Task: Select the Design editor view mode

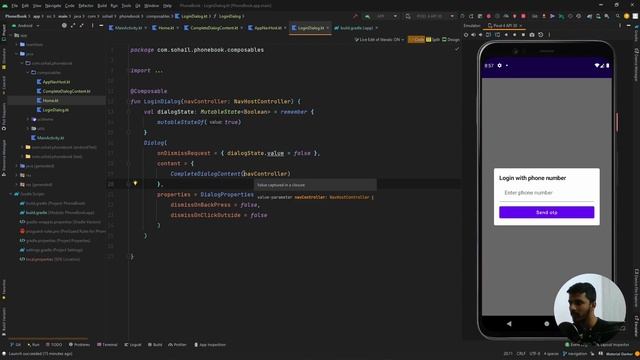Action: point(451,40)
